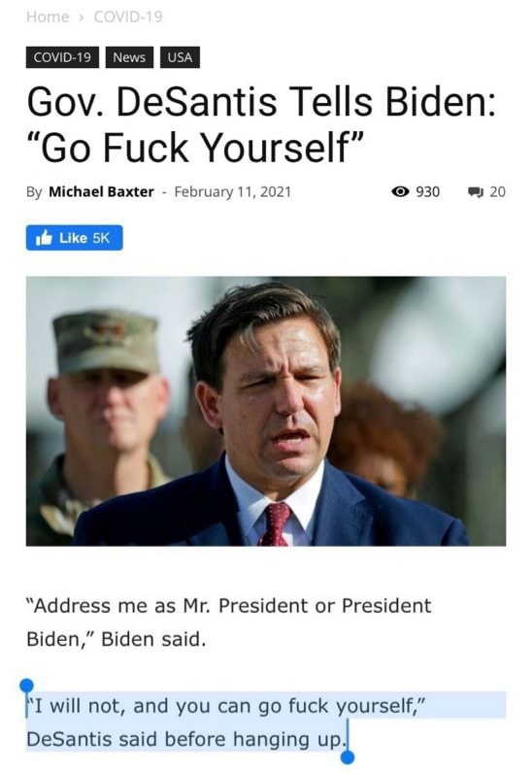Select the USA category tag

pyautogui.click(x=180, y=57)
